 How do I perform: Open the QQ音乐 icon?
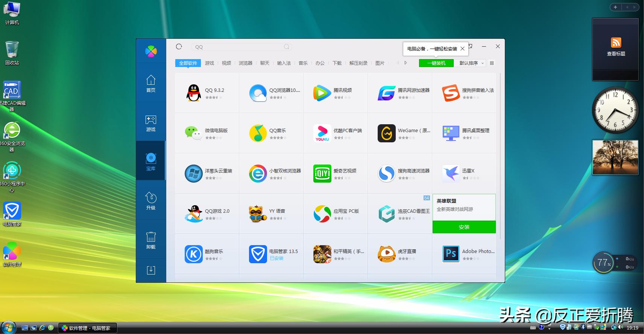click(258, 133)
